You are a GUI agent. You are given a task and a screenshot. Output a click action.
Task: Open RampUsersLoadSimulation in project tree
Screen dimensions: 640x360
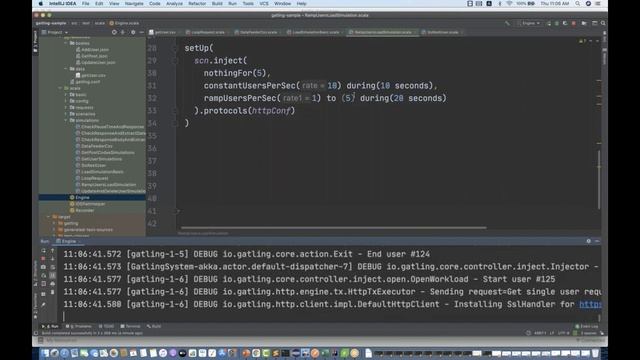coord(108,184)
